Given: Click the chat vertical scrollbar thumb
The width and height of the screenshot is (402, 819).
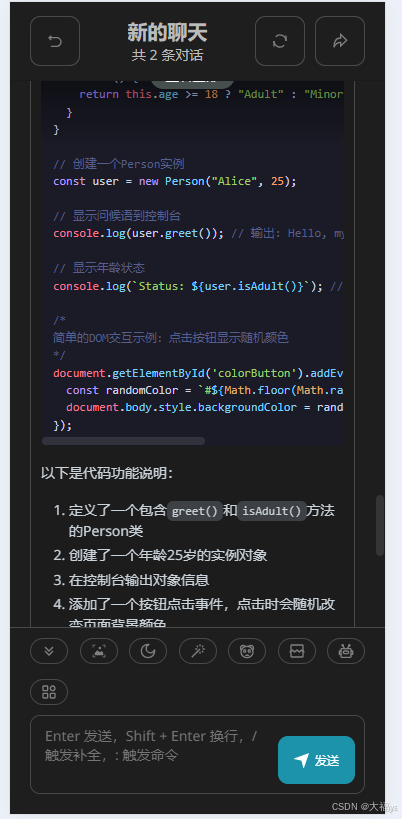Looking at the screenshot, I should (x=380, y=525).
